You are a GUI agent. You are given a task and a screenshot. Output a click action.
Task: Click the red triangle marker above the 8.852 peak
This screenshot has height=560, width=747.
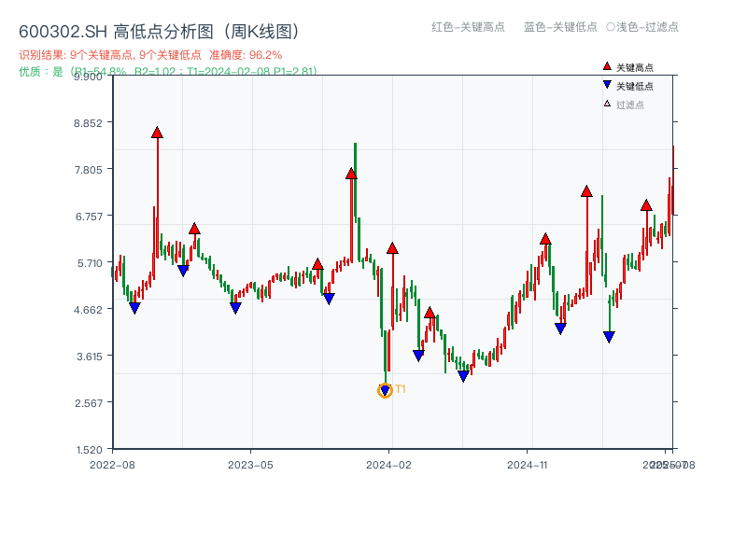[156, 133]
